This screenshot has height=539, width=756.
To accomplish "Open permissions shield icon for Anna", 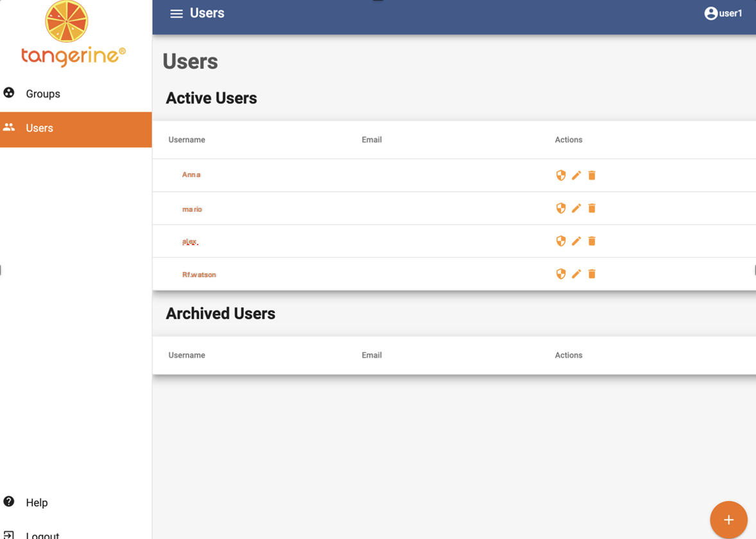I will [561, 175].
